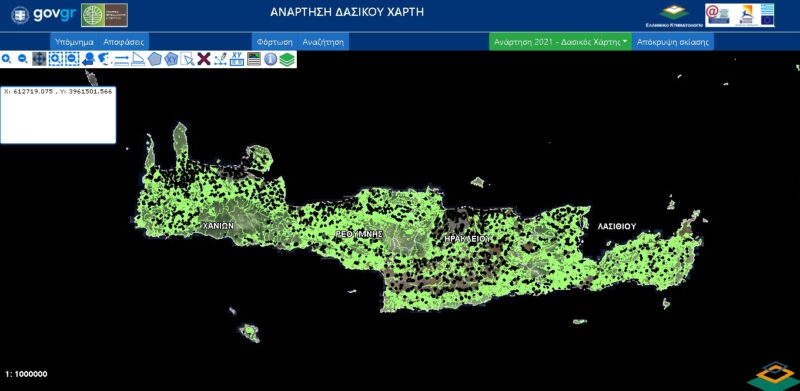Screen dimensions: 800x391
Task: Pick the draw polygon tool
Action: (155, 59)
